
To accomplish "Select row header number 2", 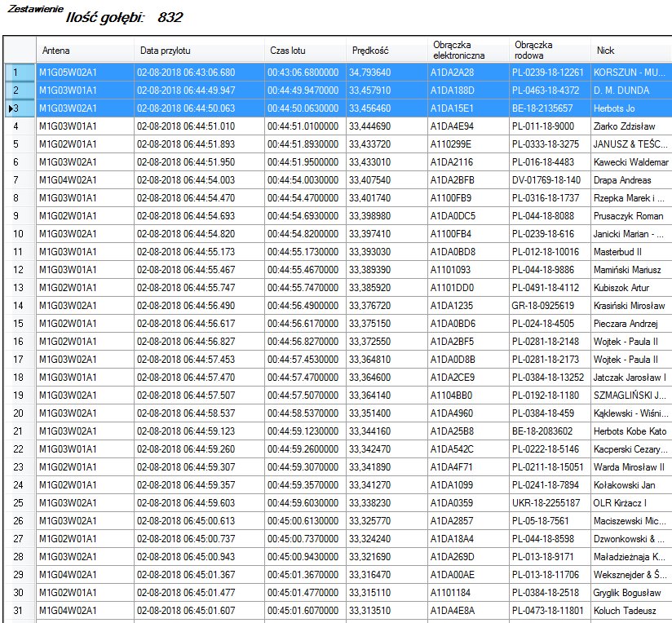I will [x=20, y=91].
